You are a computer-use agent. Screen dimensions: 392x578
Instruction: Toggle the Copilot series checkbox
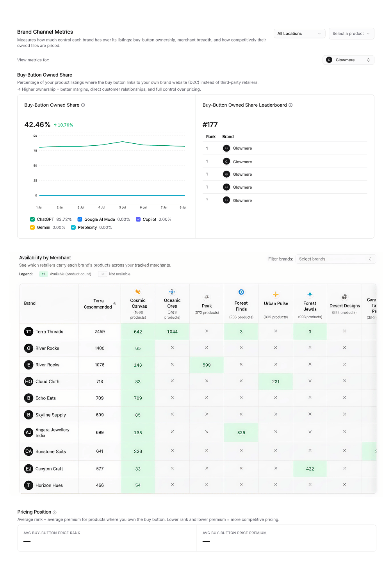point(138,219)
